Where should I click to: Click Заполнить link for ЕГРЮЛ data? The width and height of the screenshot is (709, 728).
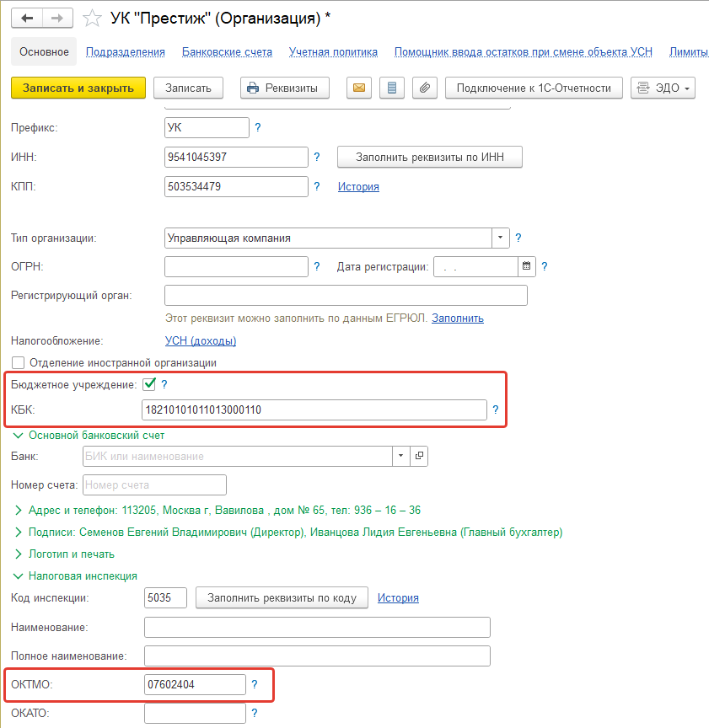point(458,318)
